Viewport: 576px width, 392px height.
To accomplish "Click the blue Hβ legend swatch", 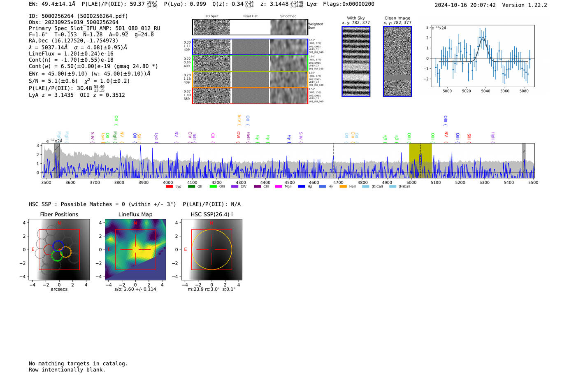I will (302, 187).
